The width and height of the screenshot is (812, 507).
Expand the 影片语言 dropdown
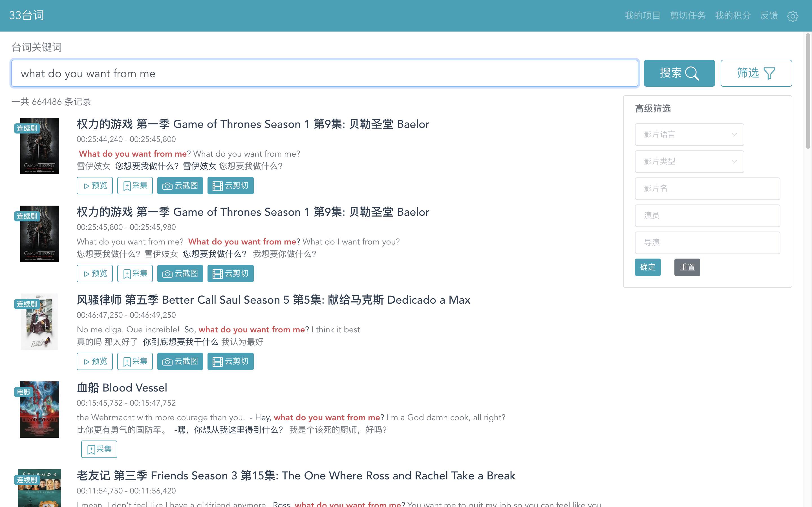pyautogui.click(x=689, y=134)
